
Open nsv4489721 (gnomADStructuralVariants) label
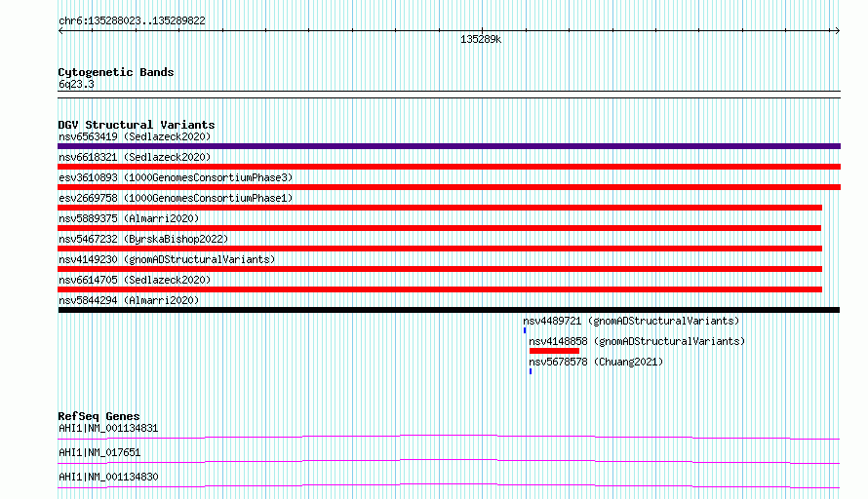(x=631, y=321)
